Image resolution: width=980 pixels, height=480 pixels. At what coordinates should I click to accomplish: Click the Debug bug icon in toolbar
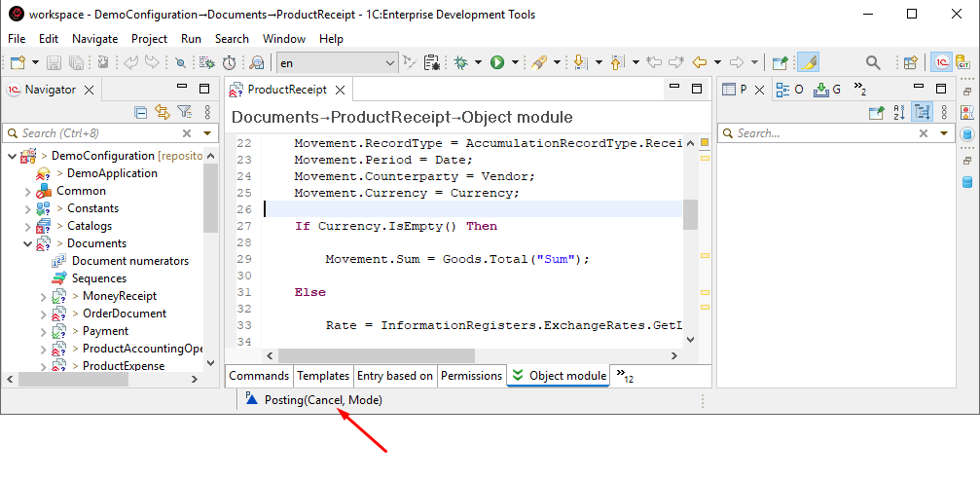(x=459, y=62)
